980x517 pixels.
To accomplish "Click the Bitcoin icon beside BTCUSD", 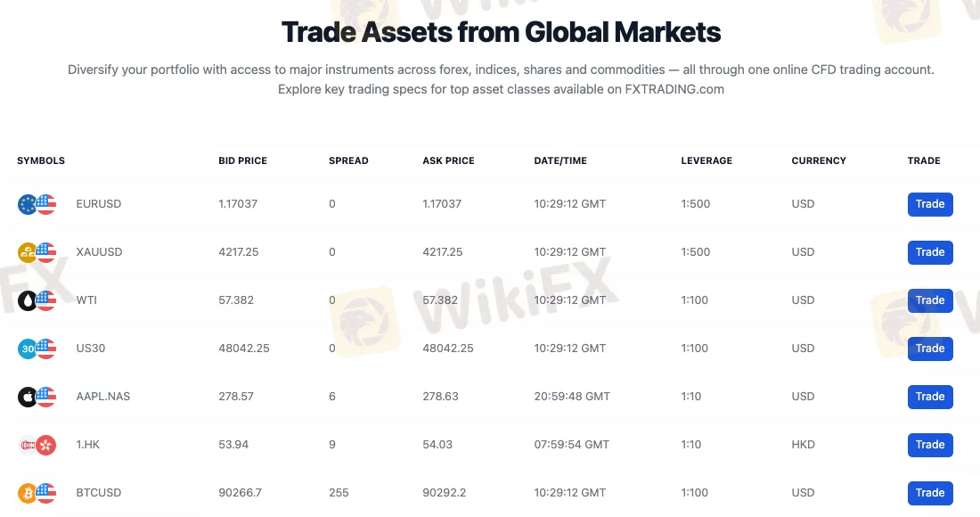I will [x=28, y=493].
